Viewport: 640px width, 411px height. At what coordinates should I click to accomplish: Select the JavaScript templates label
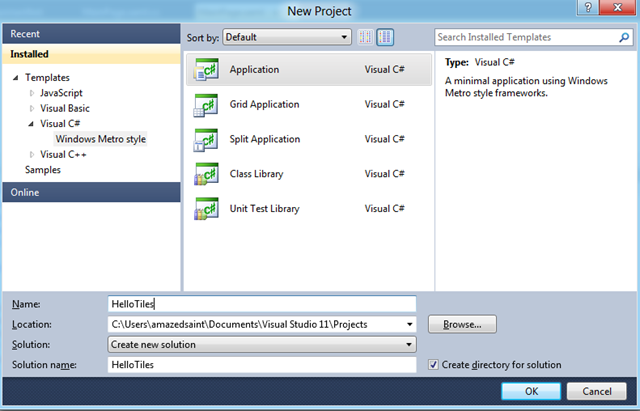[x=61, y=93]
